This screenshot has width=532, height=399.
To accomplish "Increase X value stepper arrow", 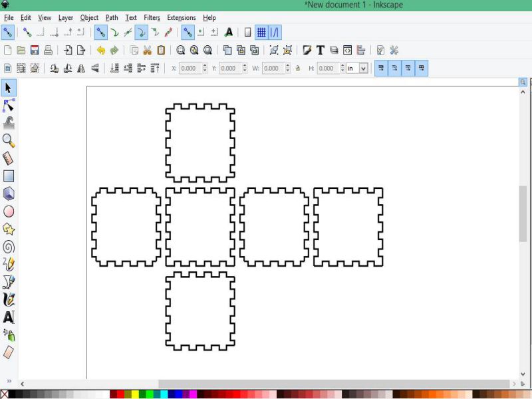I will pyautogui.click(x=205, y=65).
